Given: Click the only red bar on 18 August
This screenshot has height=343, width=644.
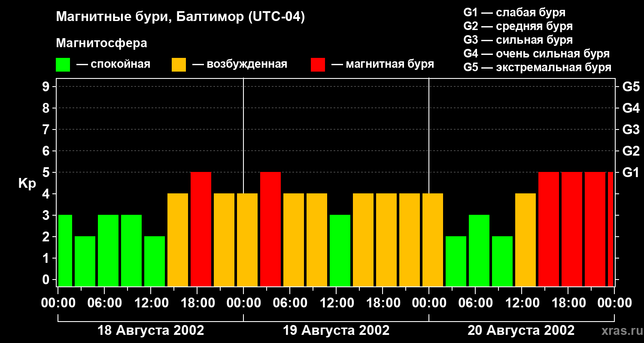Looking at the screenshot, I should click(201, 229).
